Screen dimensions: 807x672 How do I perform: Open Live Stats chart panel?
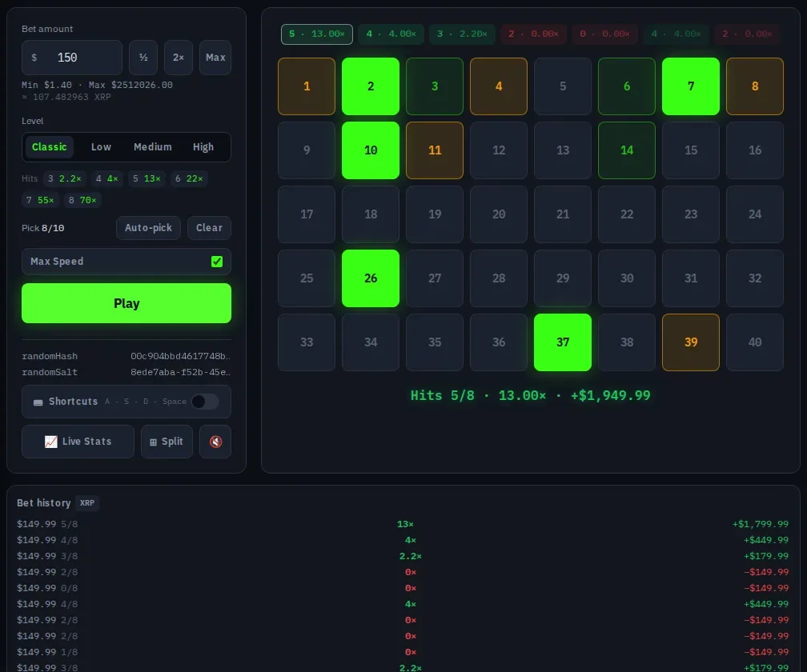tap(78, 441)
